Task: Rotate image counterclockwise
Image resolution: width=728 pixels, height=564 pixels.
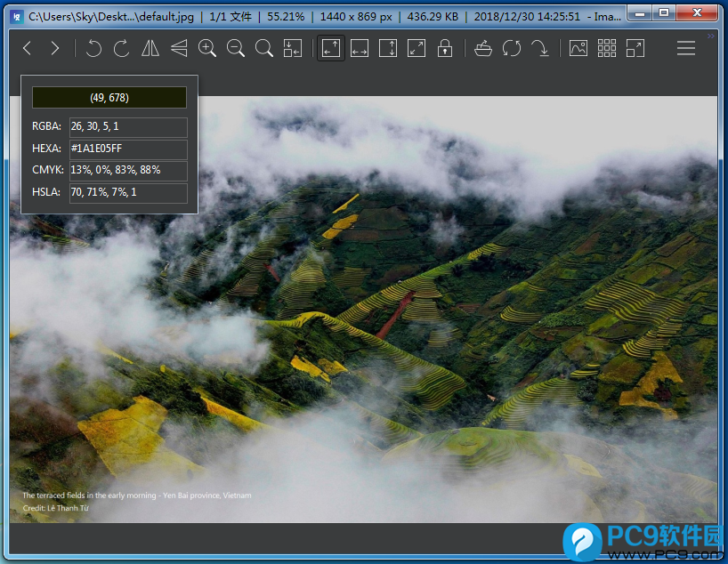Action: click(x=93, y=48)
